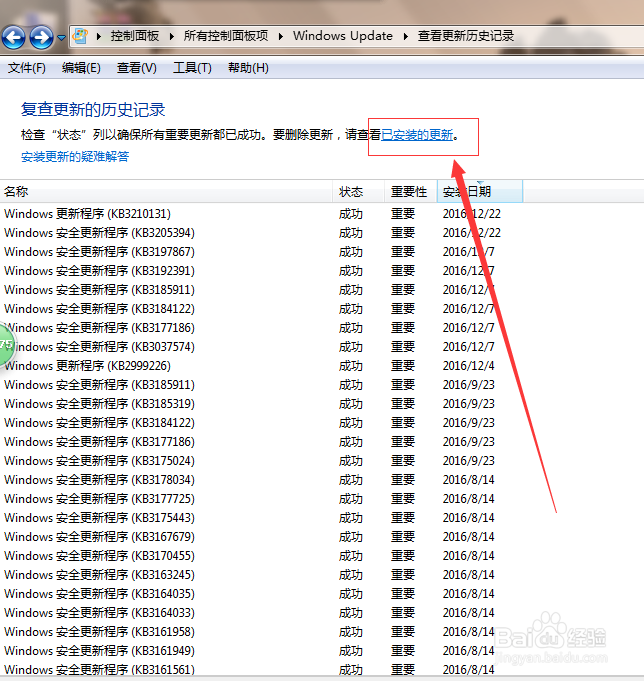Sort by 状态 column header
Viewport: 644px width, 681px height.
click(359, 192)
